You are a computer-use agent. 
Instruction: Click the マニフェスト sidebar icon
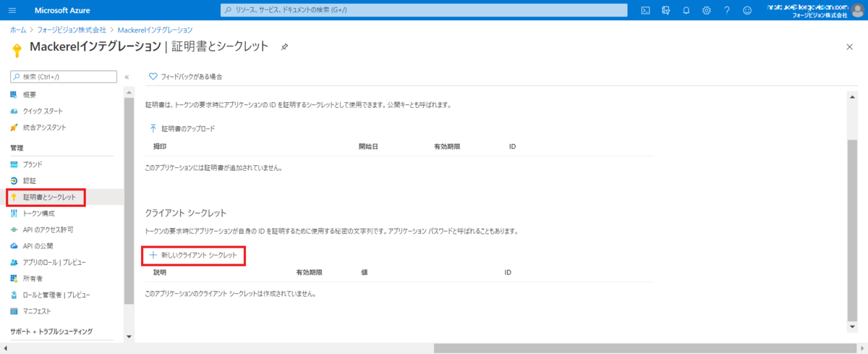pos(14,311)
